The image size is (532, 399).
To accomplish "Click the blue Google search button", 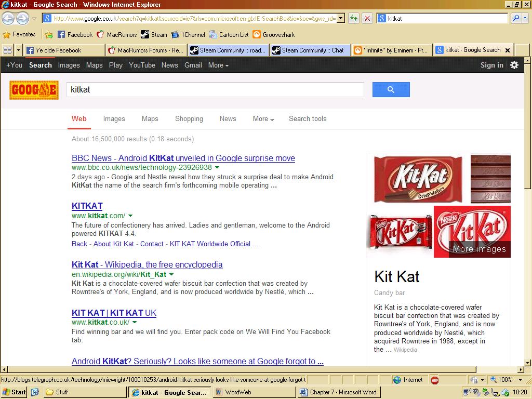I will tap(391, 89).
